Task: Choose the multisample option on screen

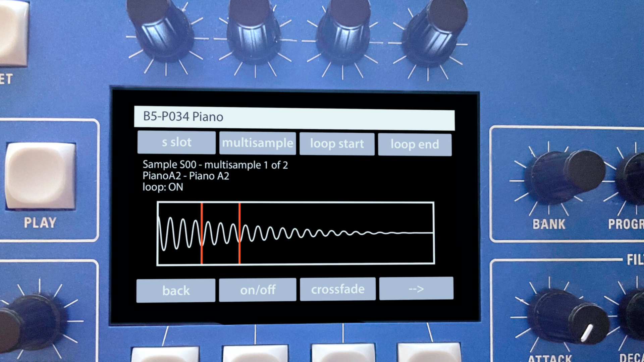Action: coord(258,143)
